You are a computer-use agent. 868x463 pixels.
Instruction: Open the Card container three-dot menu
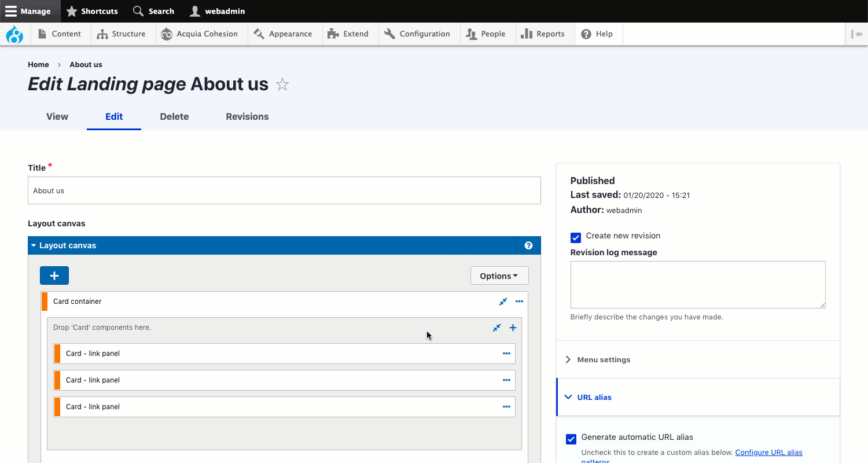click(519, 302)
